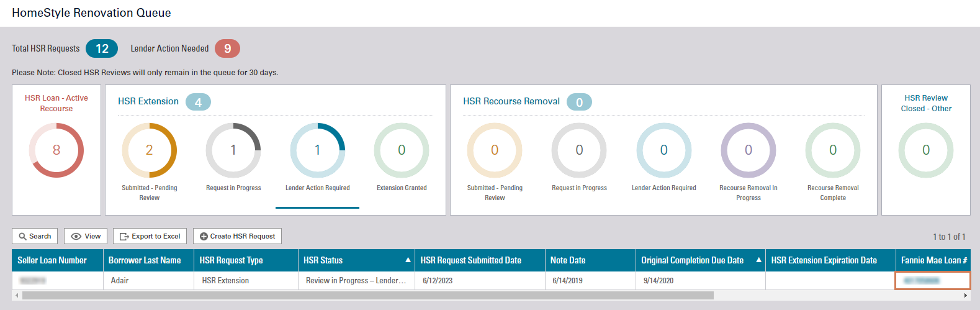Screen dimensions: 980x310
Task: Select Recourse Removal Submitted - Pending Review donut
Action: [495, 150]
